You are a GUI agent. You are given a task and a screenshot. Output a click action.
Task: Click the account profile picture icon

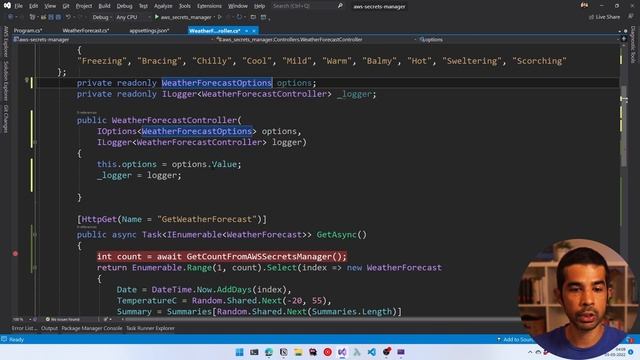click(584, 5)
